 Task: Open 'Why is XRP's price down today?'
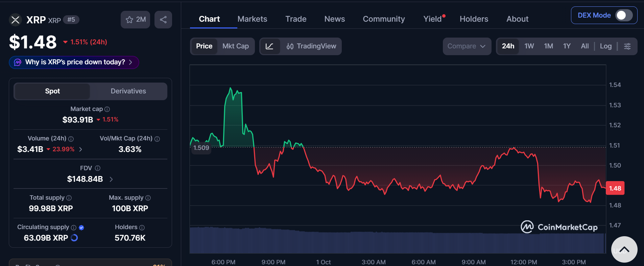pos(74,62)
